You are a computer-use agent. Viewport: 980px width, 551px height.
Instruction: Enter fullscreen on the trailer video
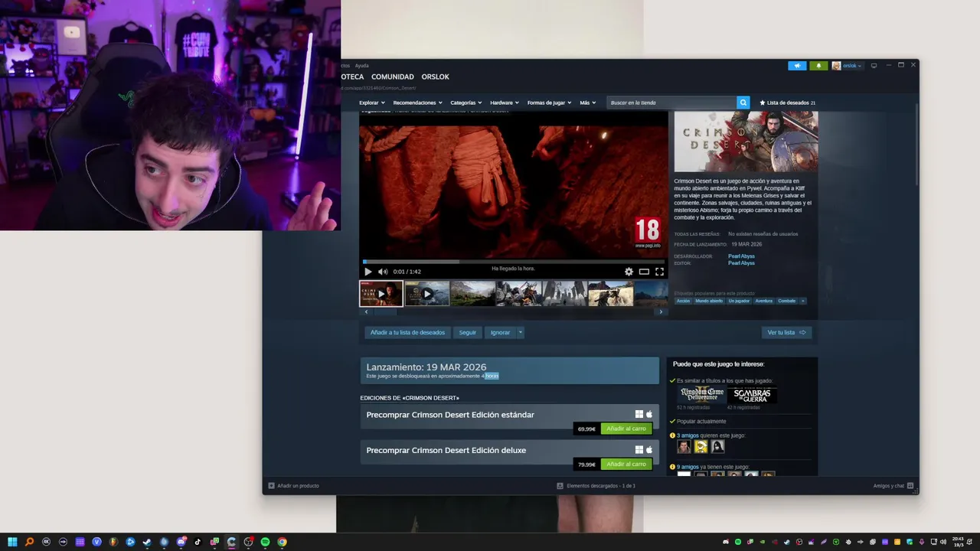[659, 272]
